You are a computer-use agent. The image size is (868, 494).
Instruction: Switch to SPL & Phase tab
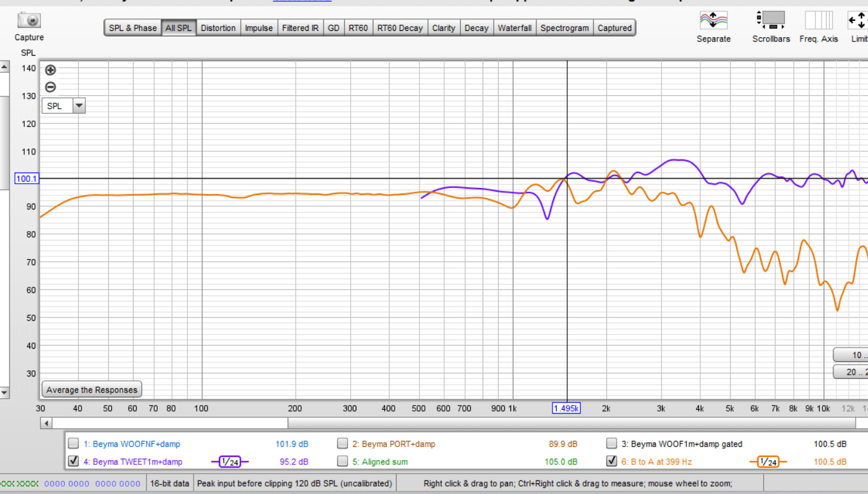[x=133, y=28]
